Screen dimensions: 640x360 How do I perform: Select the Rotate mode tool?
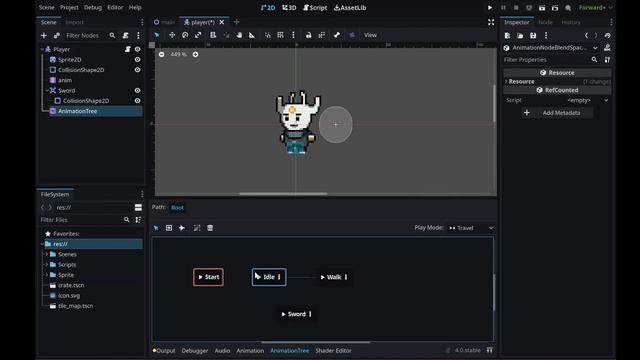(185, 35)
